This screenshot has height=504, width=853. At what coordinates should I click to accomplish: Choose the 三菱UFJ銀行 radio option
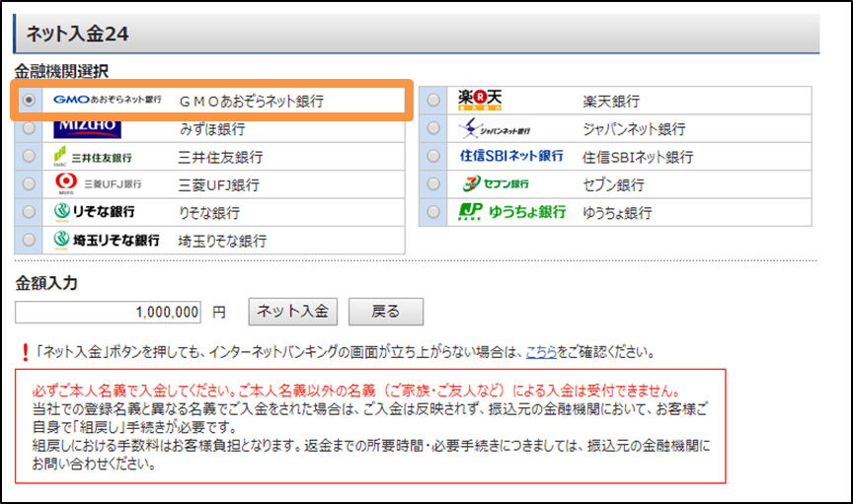(x=29, y=183)
